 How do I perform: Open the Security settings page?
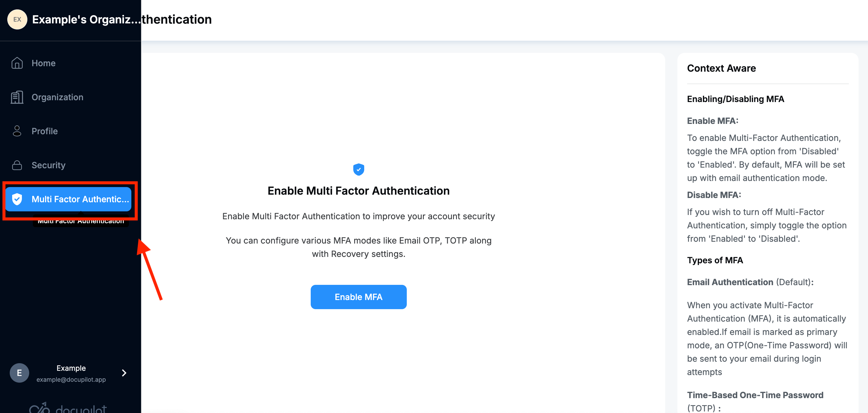coord(48,165)
